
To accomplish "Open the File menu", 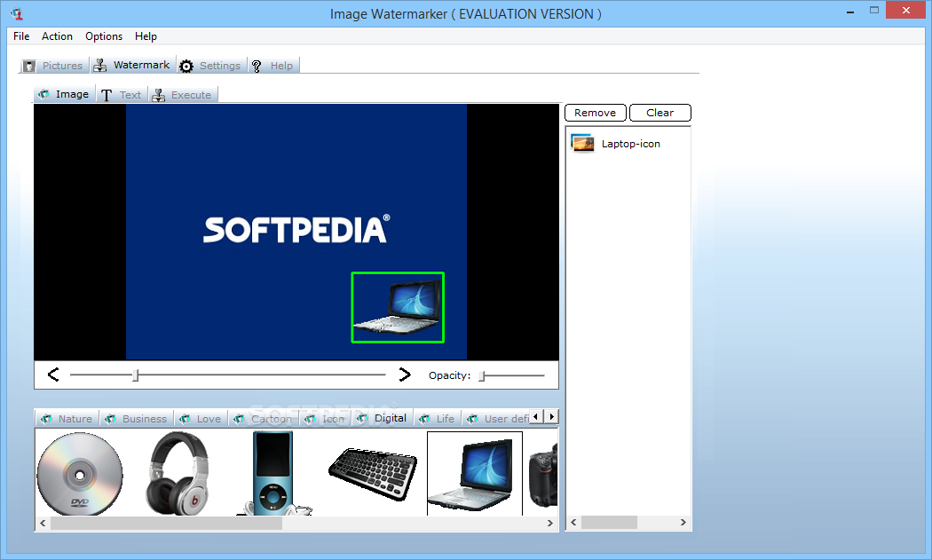I will click(21, 36).
